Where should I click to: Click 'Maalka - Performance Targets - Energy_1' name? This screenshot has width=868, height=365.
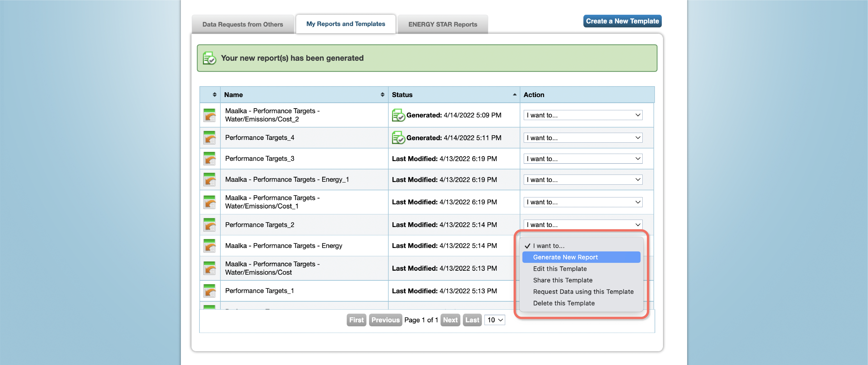pos(287,179)
